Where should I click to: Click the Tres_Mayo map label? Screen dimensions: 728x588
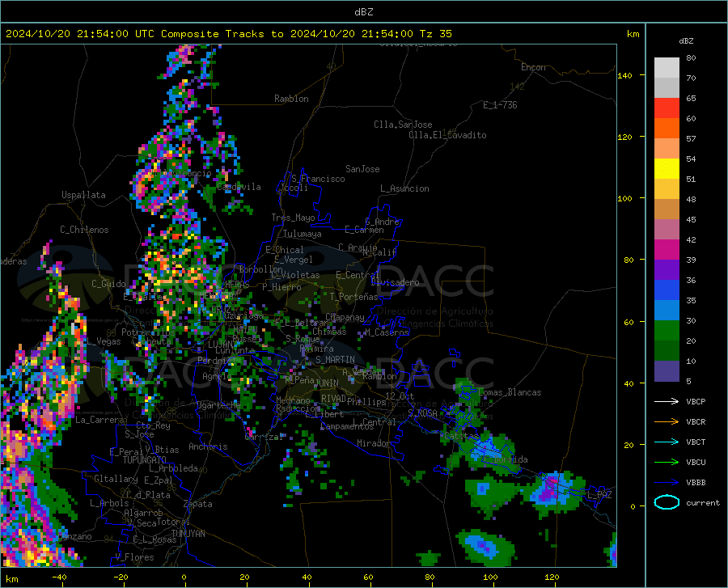[293, 218]
